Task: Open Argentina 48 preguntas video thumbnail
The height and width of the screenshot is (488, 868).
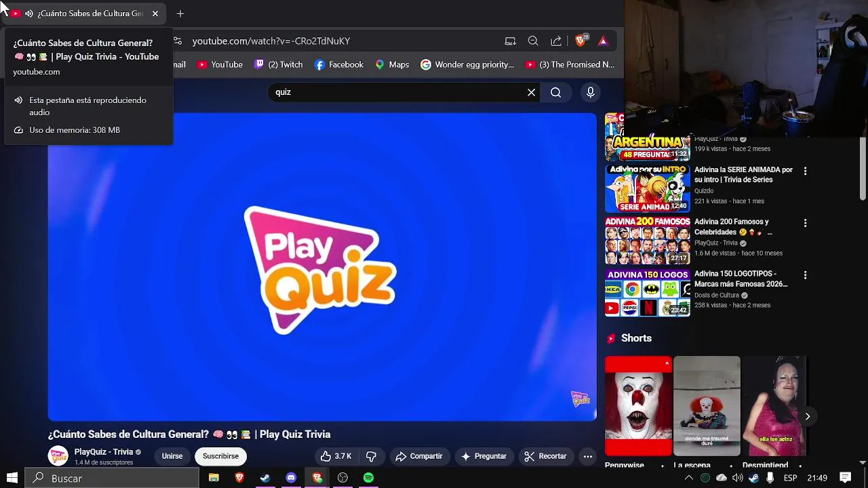Action: (648, 137)
